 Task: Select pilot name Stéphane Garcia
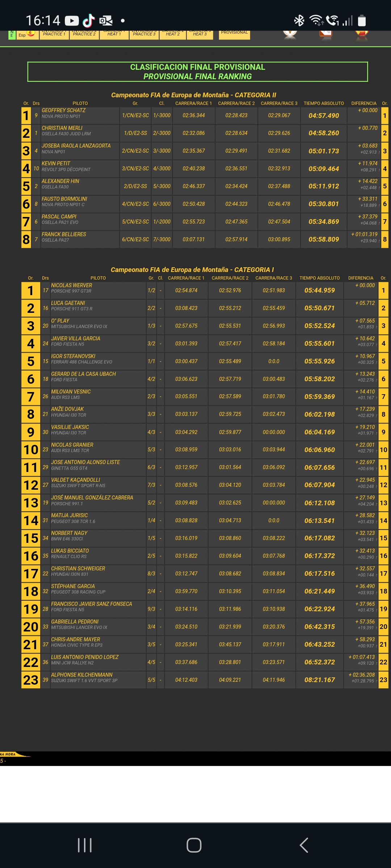click(73, 586)
